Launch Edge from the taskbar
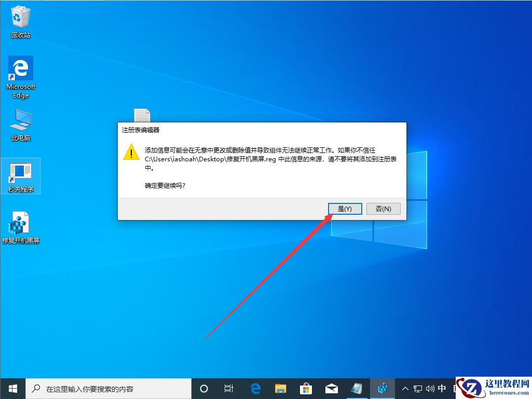The width and height of the screenshot is (532, 399). (255, 388)
